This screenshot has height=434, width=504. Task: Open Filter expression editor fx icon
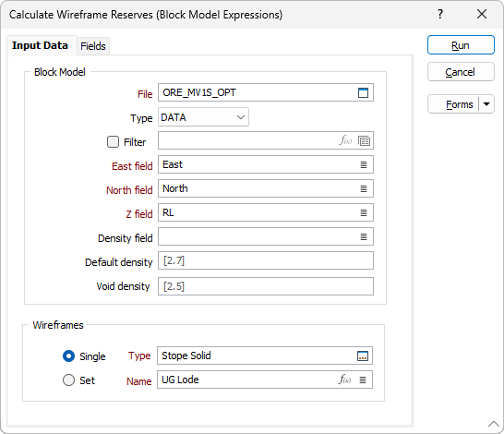345,140
